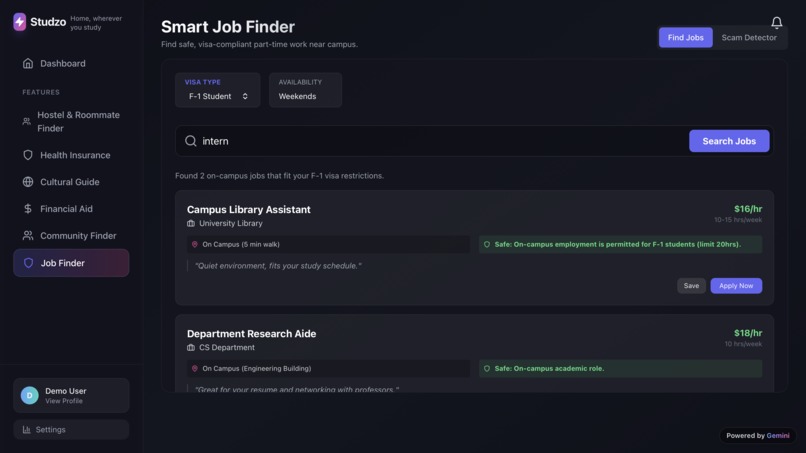Open the Availability Weekends selector
Viewport: 806px width, 453px height.
click(305, 90)
